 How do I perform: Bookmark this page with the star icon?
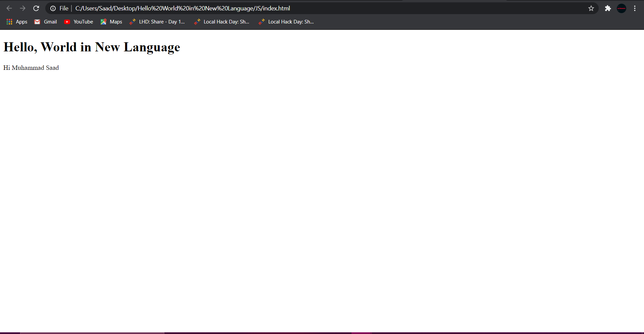coord(591,8)
